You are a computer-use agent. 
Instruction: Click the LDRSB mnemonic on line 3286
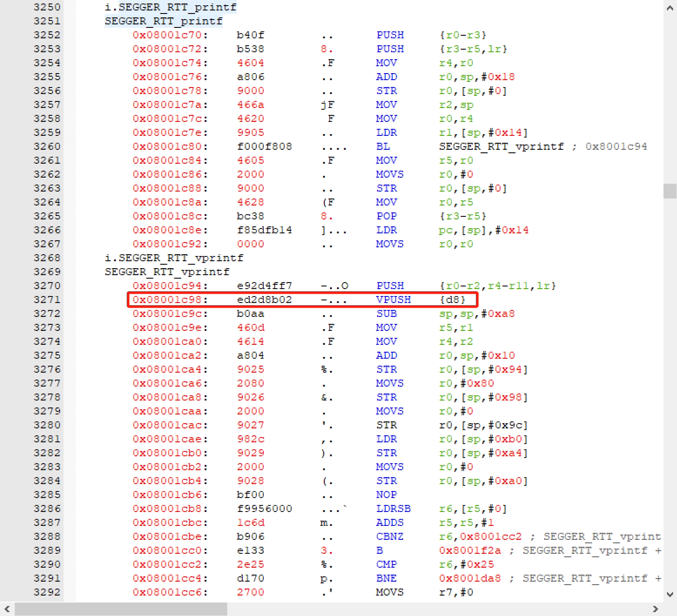coord(393,509)
